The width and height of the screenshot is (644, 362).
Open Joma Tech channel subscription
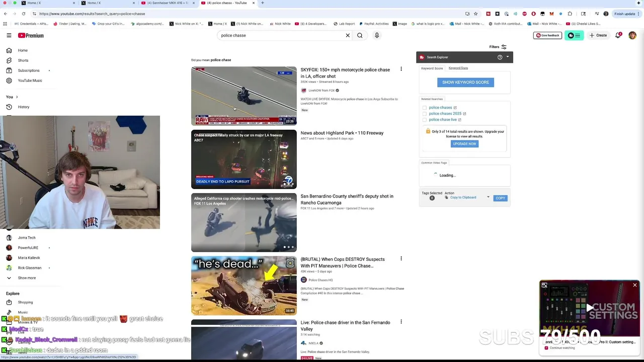click(x=27, y=238)
